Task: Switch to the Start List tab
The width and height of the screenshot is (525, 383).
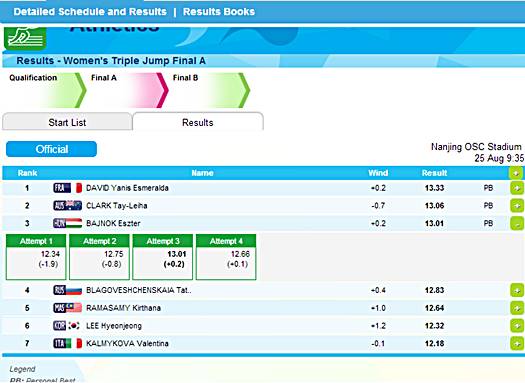Action: pos(67,122)
